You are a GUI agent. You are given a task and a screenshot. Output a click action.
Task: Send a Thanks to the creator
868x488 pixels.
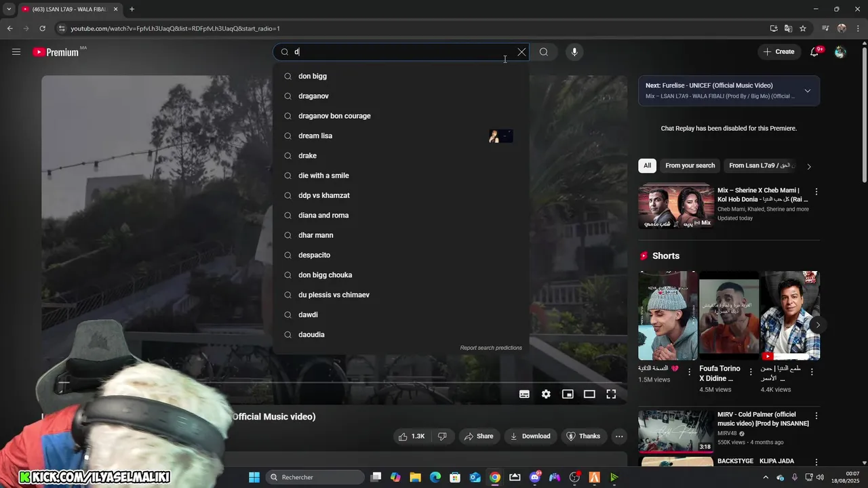[x=583, y=436]
